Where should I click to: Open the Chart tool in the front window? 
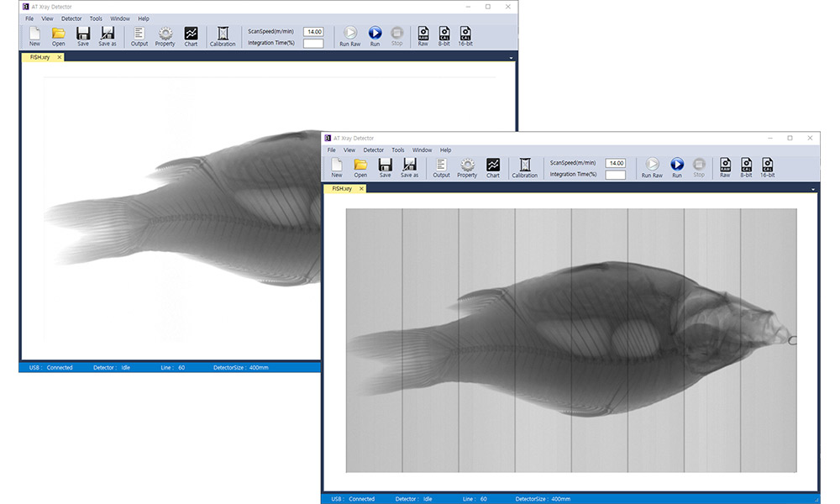pyautogui.click(x=493, y=165)
